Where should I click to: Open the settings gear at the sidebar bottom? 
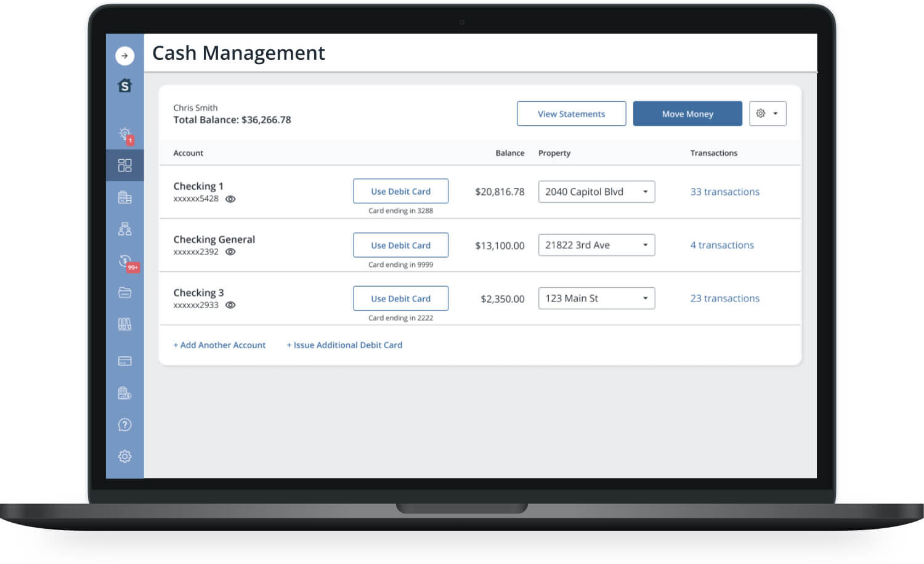pos(124,457)
